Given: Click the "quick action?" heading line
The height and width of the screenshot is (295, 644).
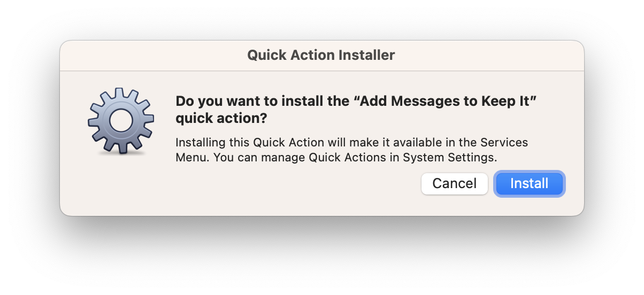Looking at the screenshot, I should click(x=221, y=119).
